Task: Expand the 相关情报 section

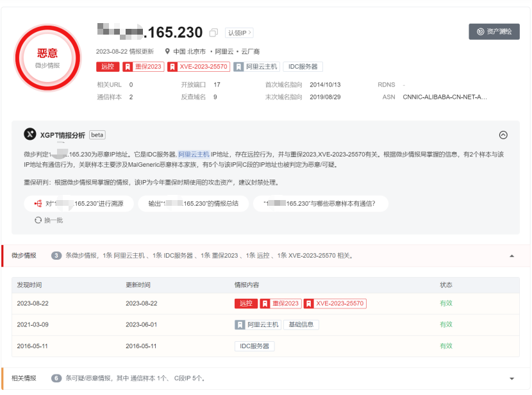Action: (511, 378)
